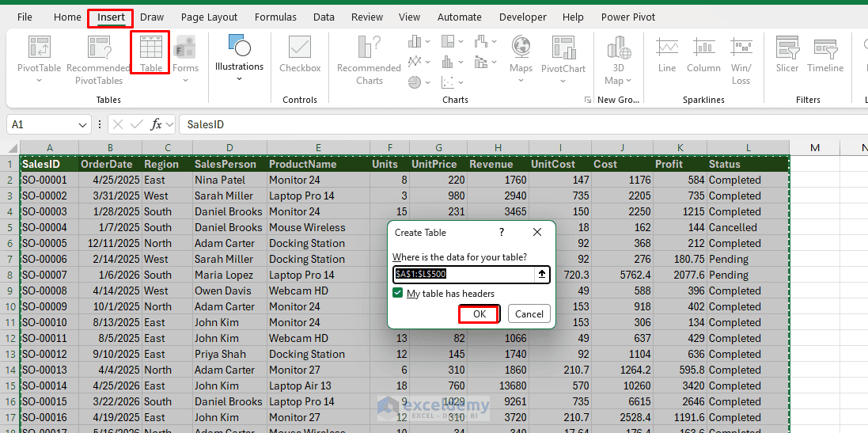Click the Status cell 'Cancelled'

(748, 227)
